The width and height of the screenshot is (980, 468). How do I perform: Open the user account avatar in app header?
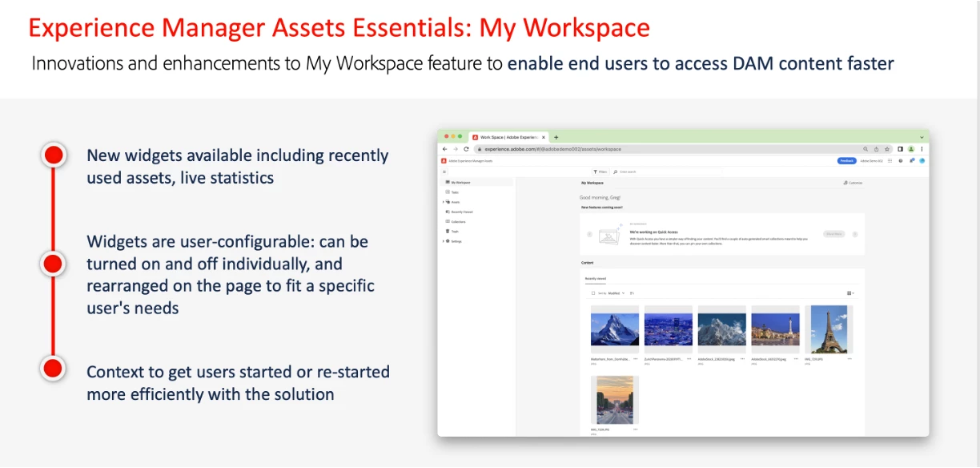(922, 161)
